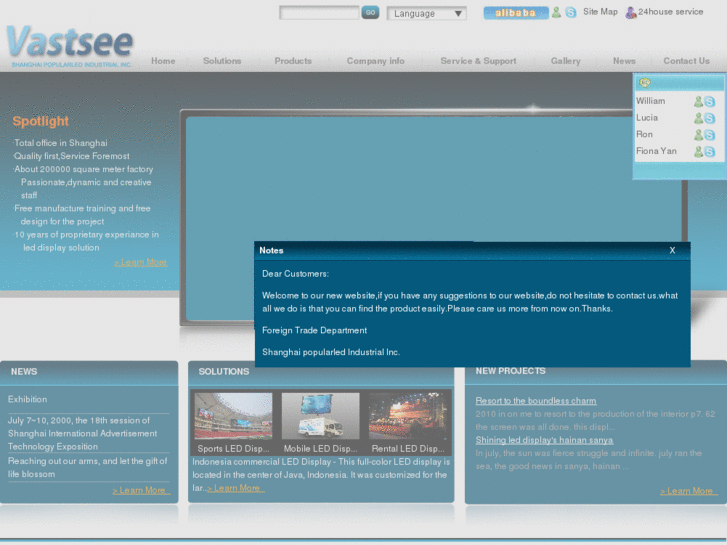The image size is (727, 545).
Task: Open the Gallery menu item
Action: click(x=566, y=61)
